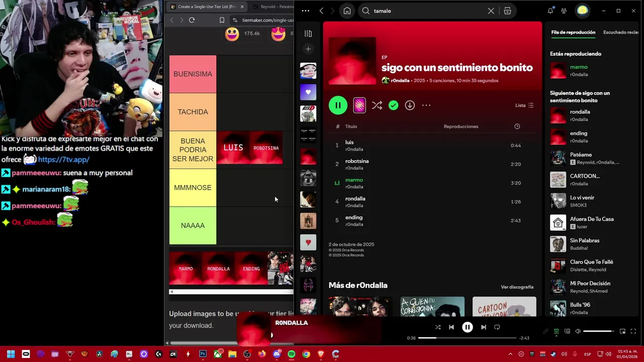Open connect to a device icon
Image resolution: width=644 pixels, height=362 pixels.
click(567, 331)
